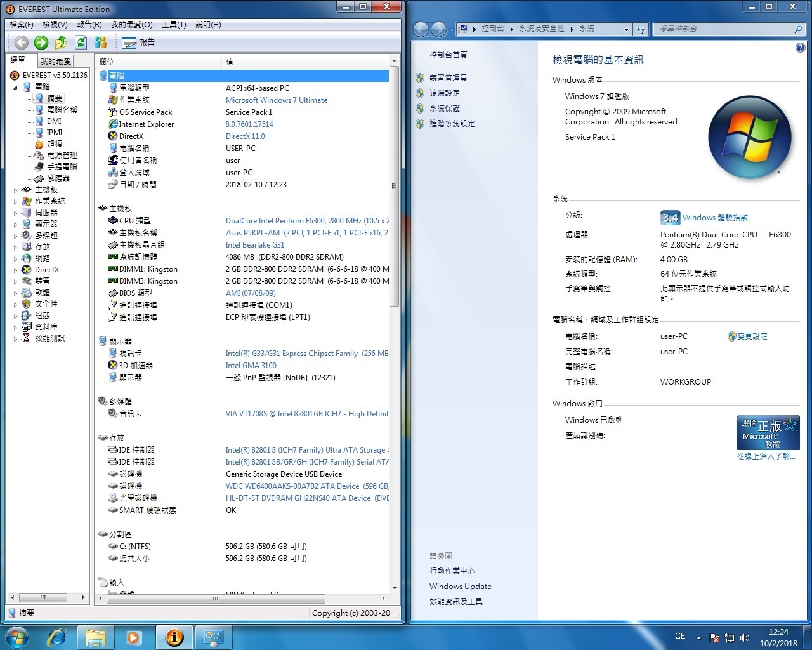This screenshot has width=812, height=650.
Task: Click the 從線上深入了解 link
Action: point(766,456)
